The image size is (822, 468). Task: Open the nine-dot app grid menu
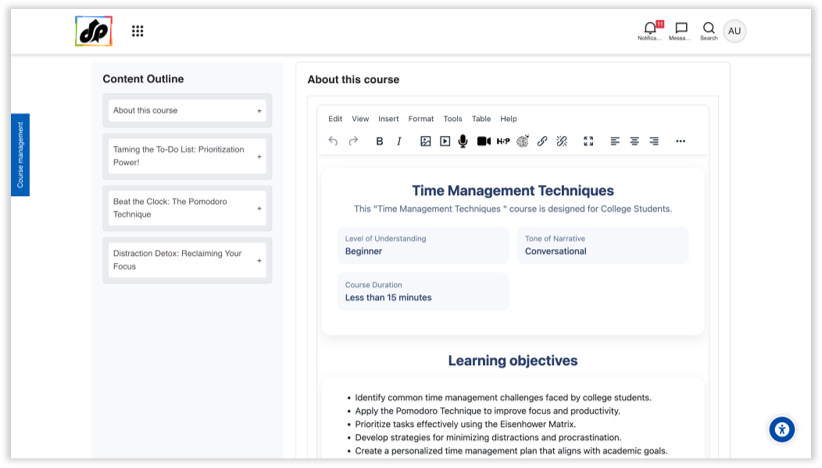(x=137, y=31)
